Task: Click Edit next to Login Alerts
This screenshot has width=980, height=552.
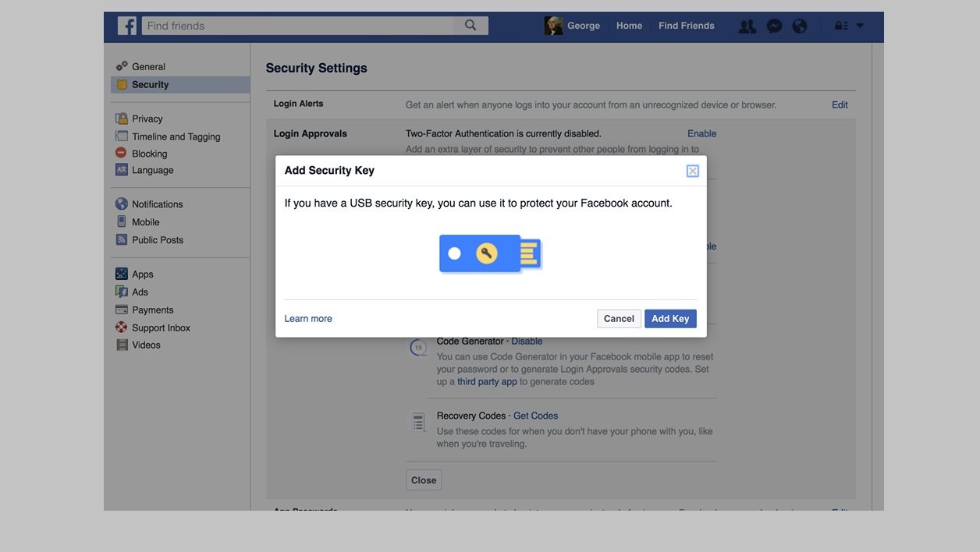Action: point(840,104)
